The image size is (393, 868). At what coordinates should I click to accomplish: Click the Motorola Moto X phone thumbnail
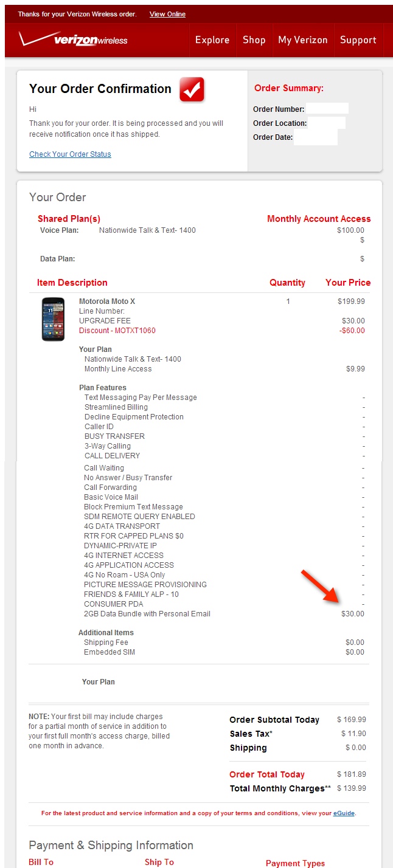tap(53, 319)
